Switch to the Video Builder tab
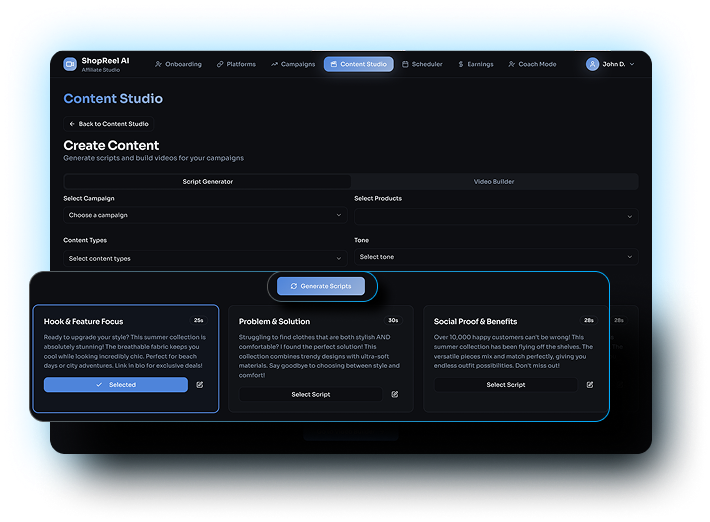Screen dimensions: 710x522 494,182
